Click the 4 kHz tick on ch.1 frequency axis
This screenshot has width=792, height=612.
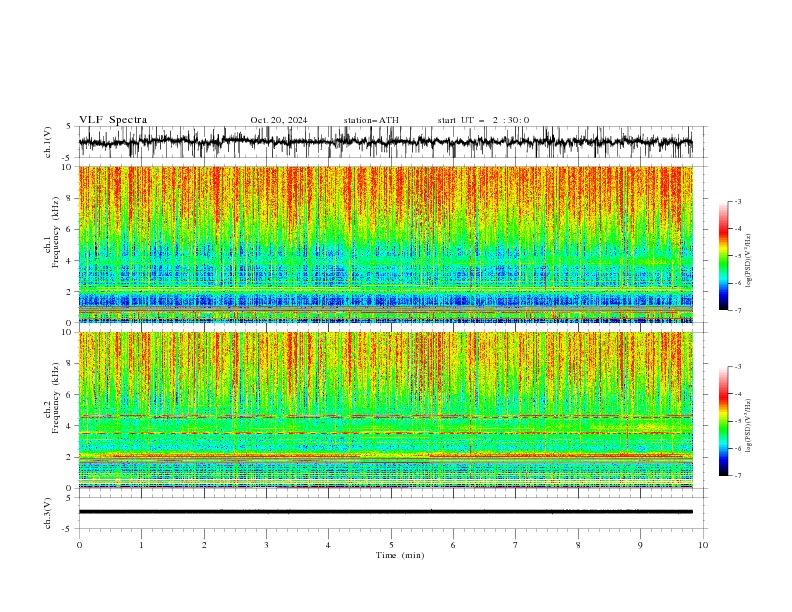click(x=68, y=261)
